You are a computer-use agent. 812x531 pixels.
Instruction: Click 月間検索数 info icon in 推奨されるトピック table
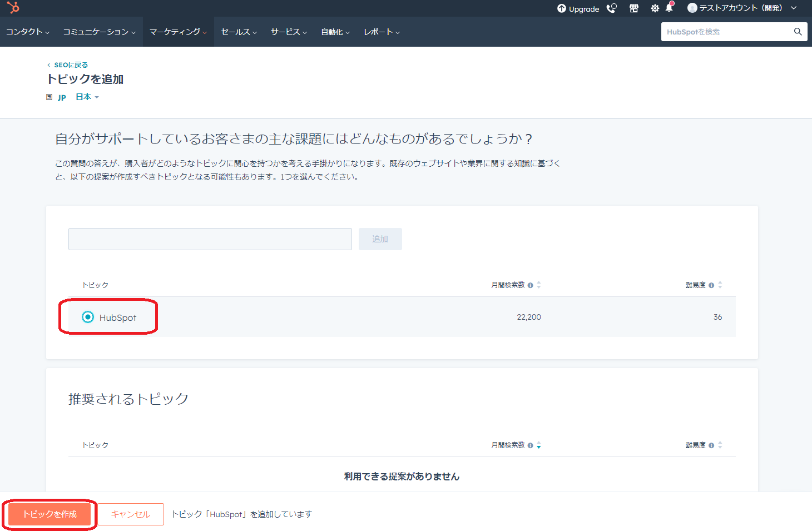531,445
